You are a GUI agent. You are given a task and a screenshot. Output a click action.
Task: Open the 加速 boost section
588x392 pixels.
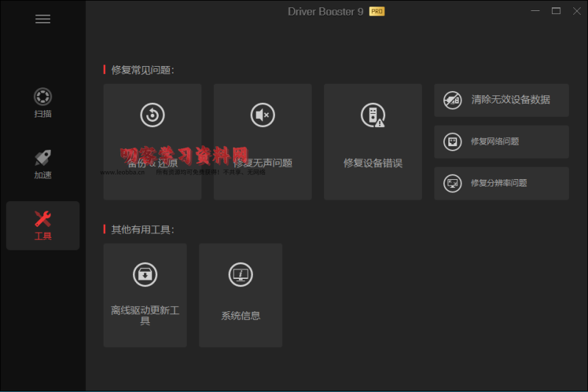(x=43, y=164)
